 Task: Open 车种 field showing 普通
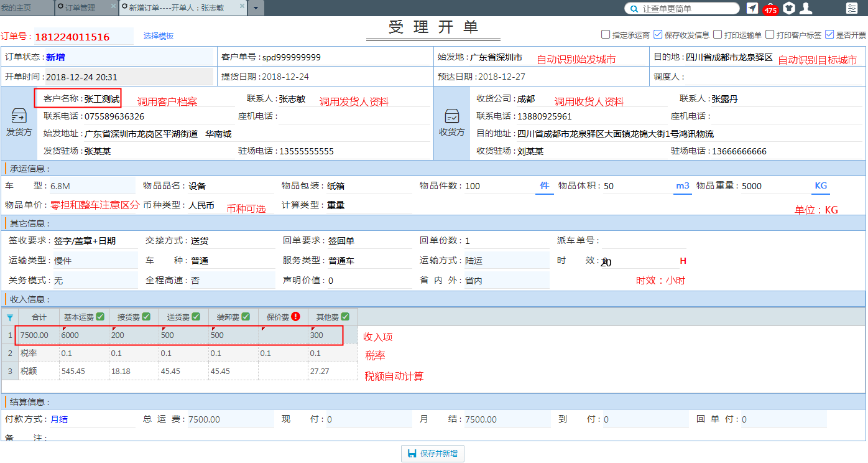click(232, 261)
